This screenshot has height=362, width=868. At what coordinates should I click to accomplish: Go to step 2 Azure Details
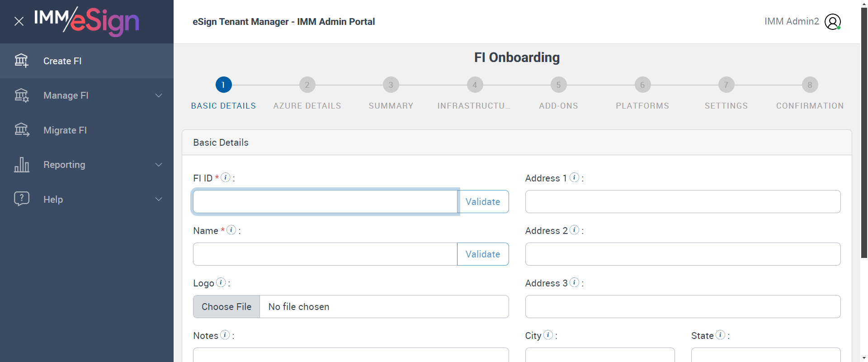pyautogui.click(x=307, y=85)
